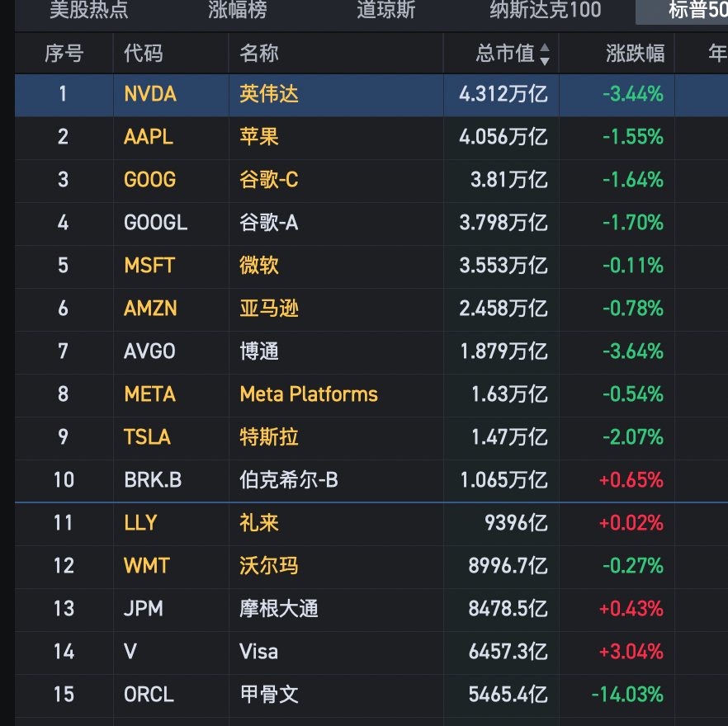The height and width of the screenshot is (726, 728).
Task: Click the 9396亿 market cap value
Action: pyautogui.click(x=517, y=523)
